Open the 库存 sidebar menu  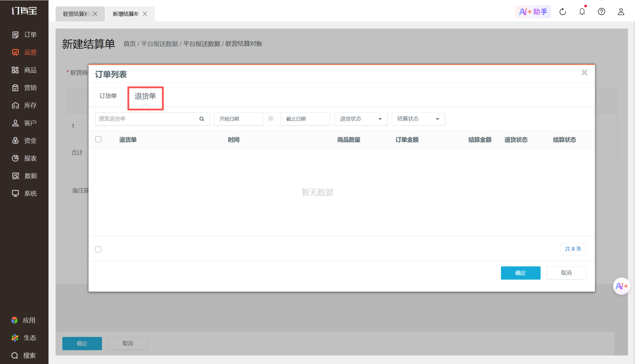[x=24, y=105]
